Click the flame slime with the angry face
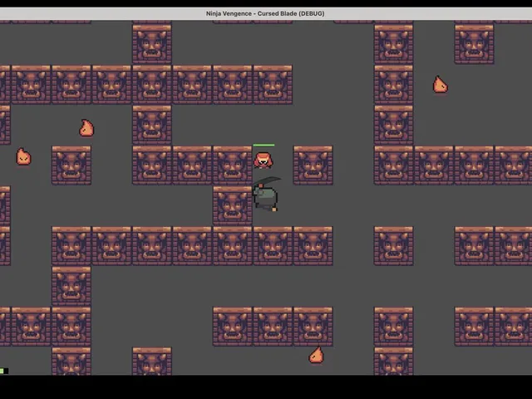The height and width of the screenshot is (399, 532). 23,157
